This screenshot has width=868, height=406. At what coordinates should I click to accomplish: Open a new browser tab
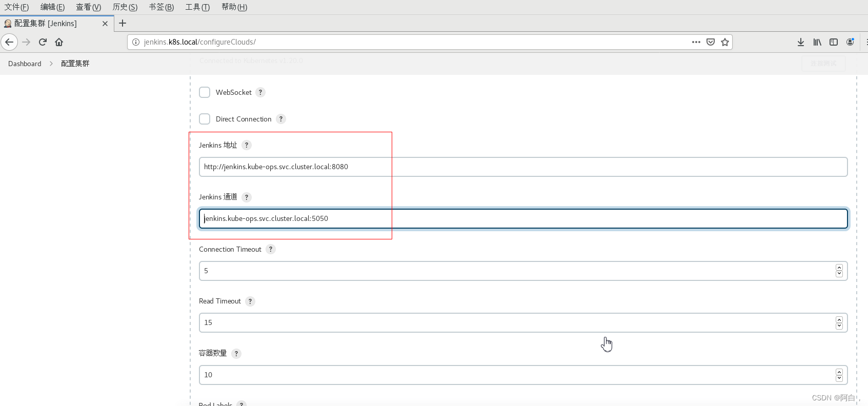[123, 23]
